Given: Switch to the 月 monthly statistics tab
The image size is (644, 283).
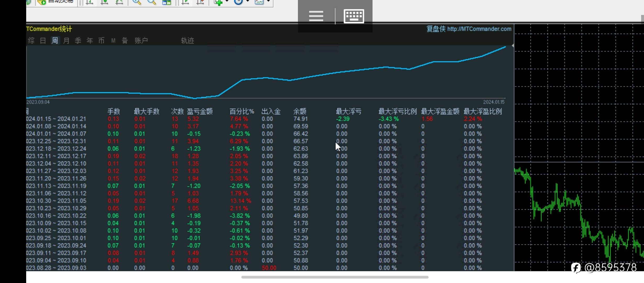Looking at the screenshot, I should (x=66, y=41).
